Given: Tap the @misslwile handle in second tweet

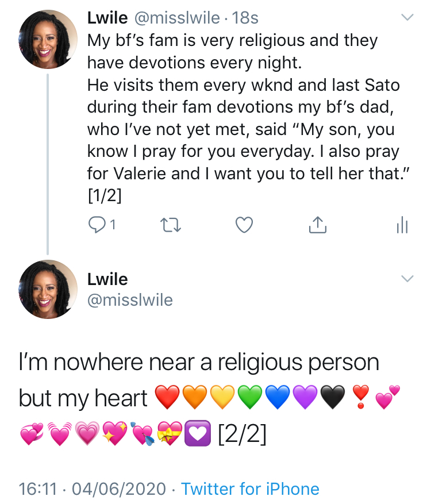Looking at the screenshot, I should click(130, 299).
